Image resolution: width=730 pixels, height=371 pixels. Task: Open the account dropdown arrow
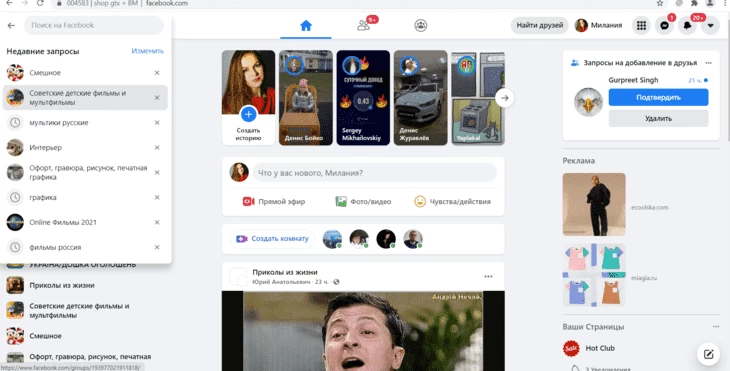710,26
